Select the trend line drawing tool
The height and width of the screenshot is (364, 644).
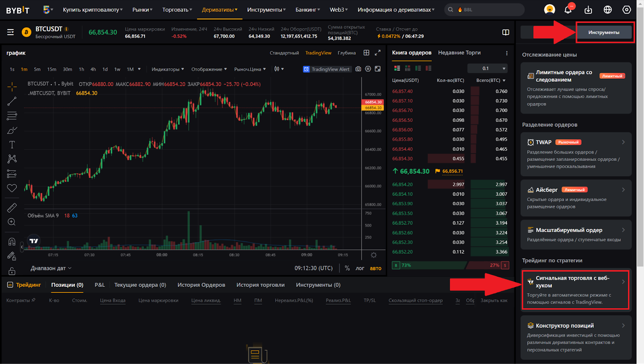12,101
